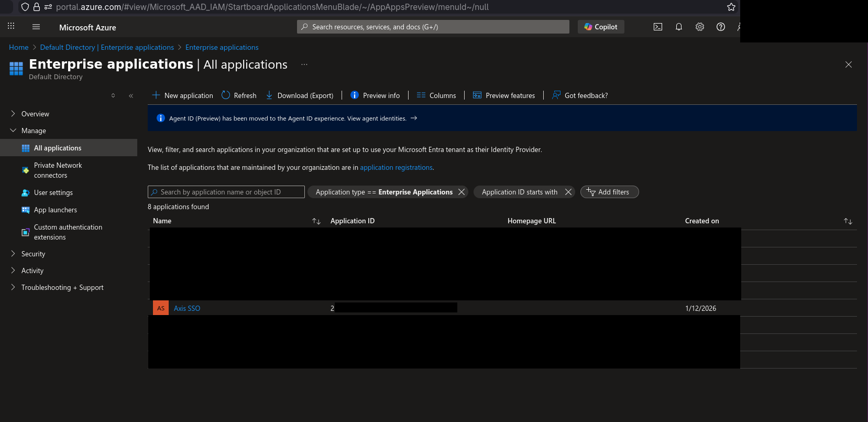868x422 pixels.
Task: Open the notifications bell
Action: pos(679,27)
